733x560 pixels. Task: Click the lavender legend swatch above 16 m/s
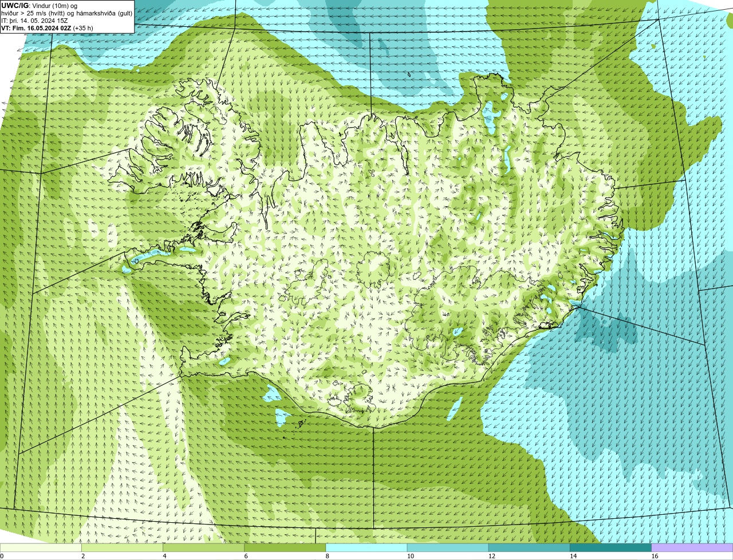coord(692,548)
